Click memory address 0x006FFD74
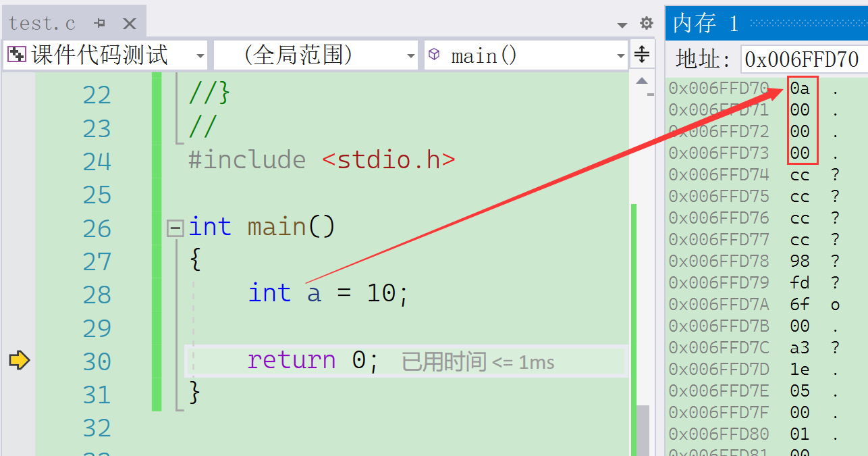 [x=719, y=174]
